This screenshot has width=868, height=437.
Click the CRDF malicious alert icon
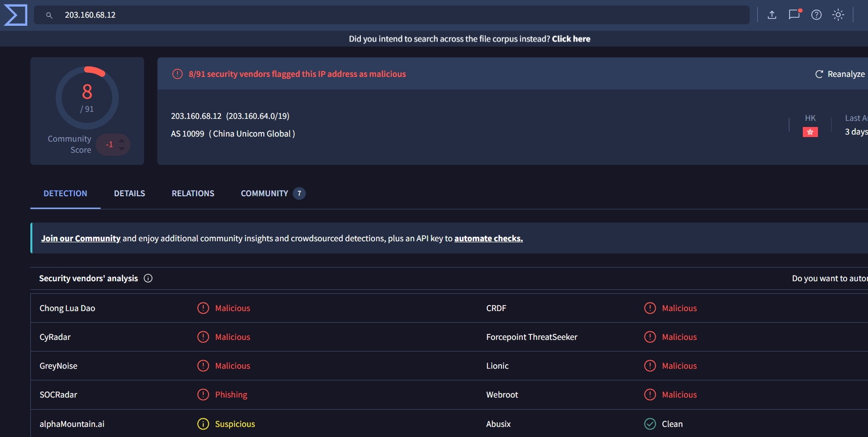650,308
